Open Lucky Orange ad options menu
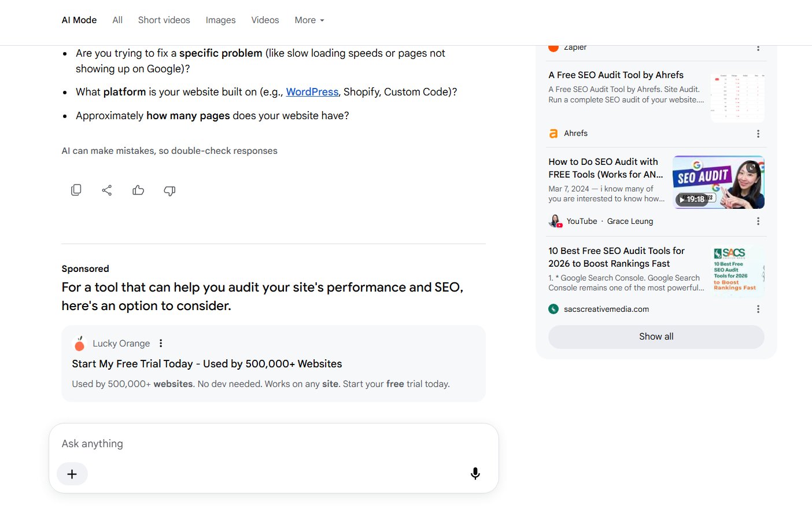The image size is (812, 512). (x=161, y=344)
